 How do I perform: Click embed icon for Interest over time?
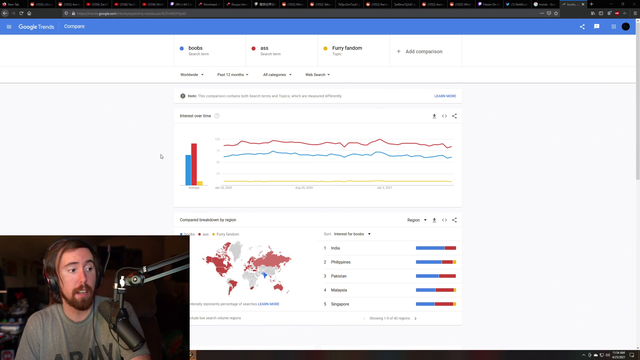pos(444,116)
